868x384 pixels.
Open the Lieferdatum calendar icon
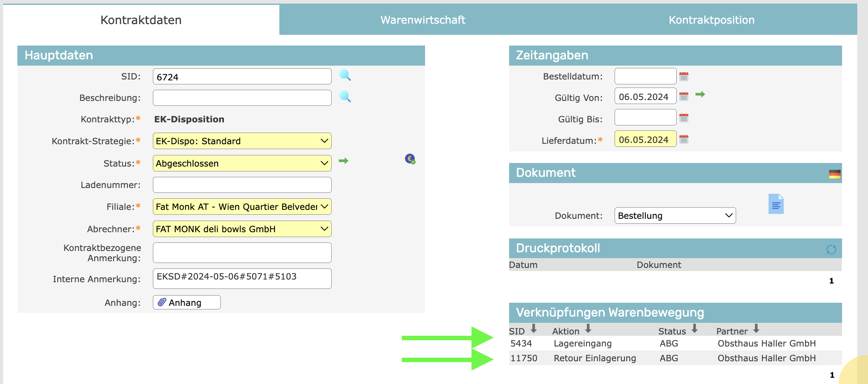click(x=683, y=140)
